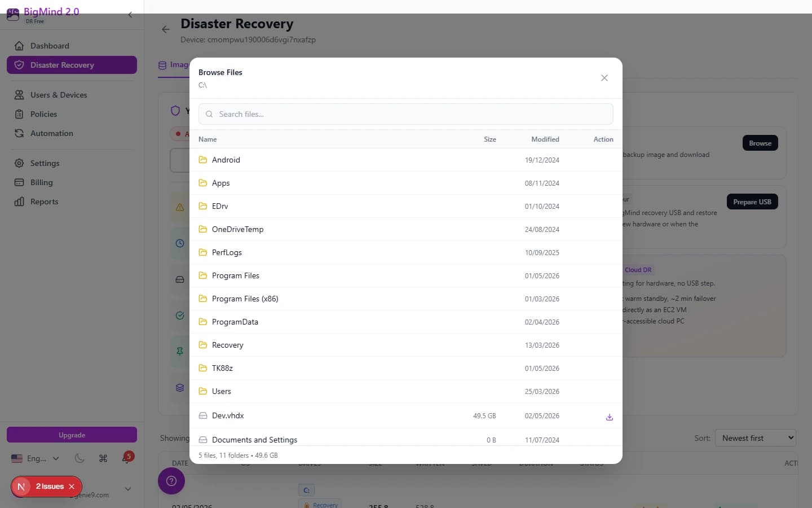Viewport: 812px width, 508px height.
Task: Open the Android folder icon
Action: [203, 160]
